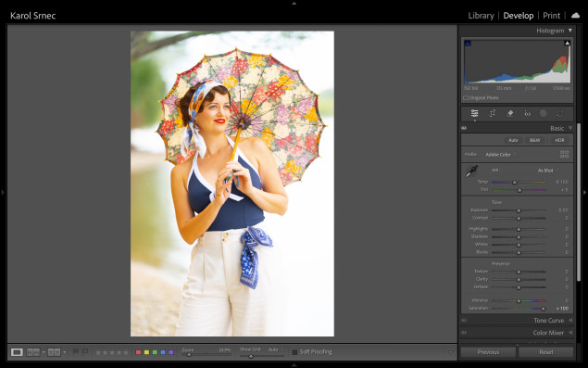The image size is (588, 368).
Task: Switch to Reference view mode
Action: pyautogui.click(x=33, y=352)
